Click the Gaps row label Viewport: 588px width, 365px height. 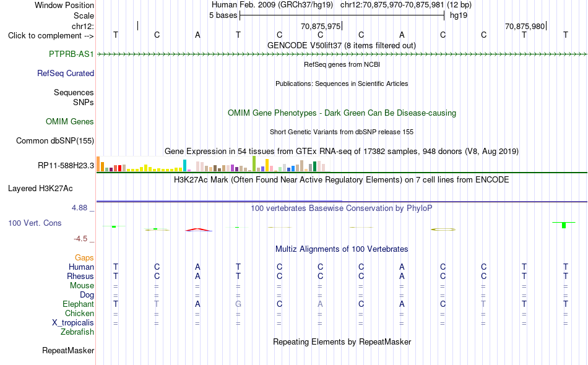click(84, 257)
